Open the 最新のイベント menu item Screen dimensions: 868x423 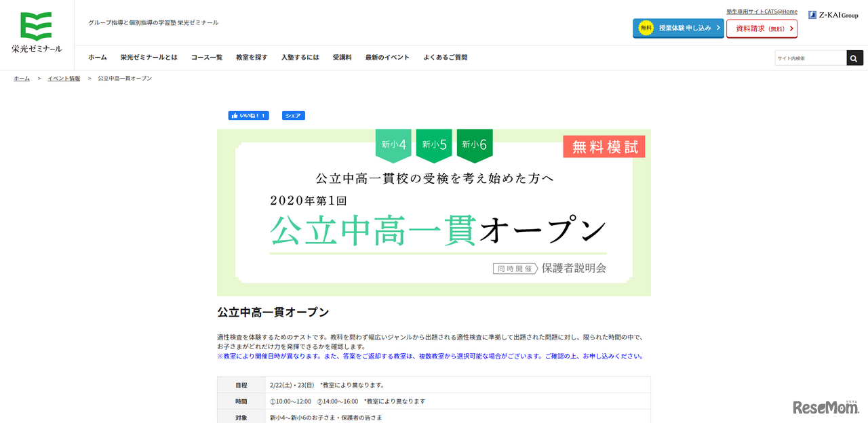[x=385, y=57]
